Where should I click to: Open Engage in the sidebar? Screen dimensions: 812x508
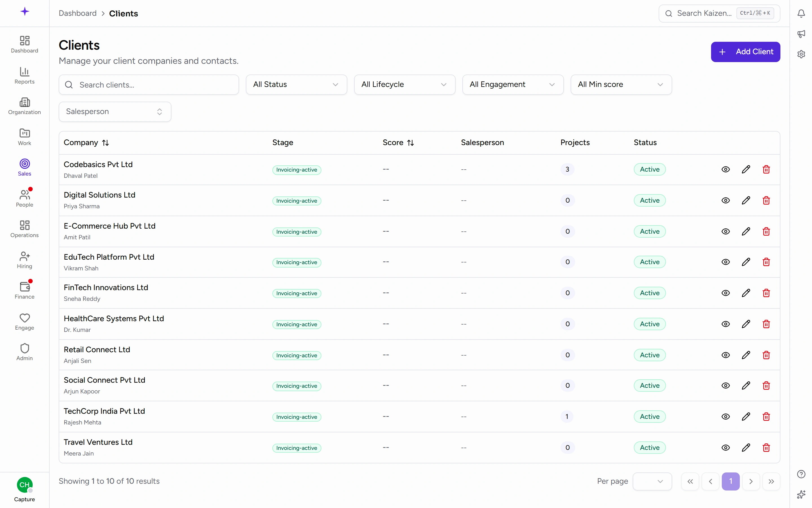click(25, 322)
